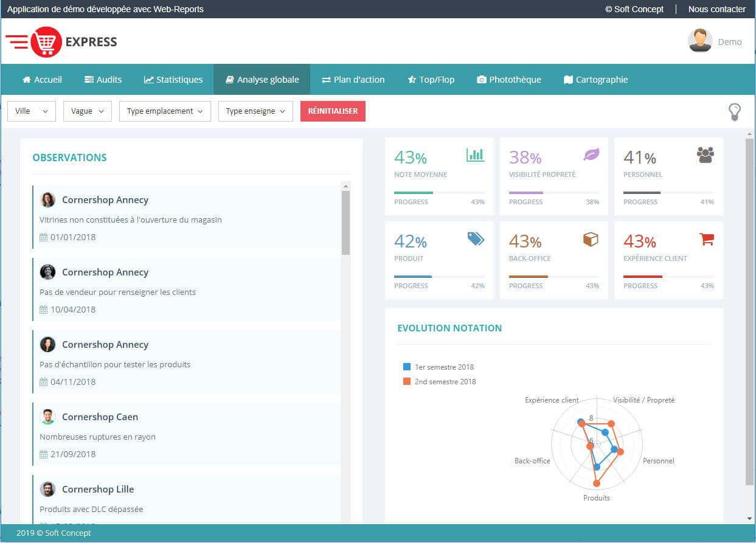The width and height of the screenshot is (756, 543).
Task: Click the red cart icon on Expérience Client card
Action: [x=706, y=238]
